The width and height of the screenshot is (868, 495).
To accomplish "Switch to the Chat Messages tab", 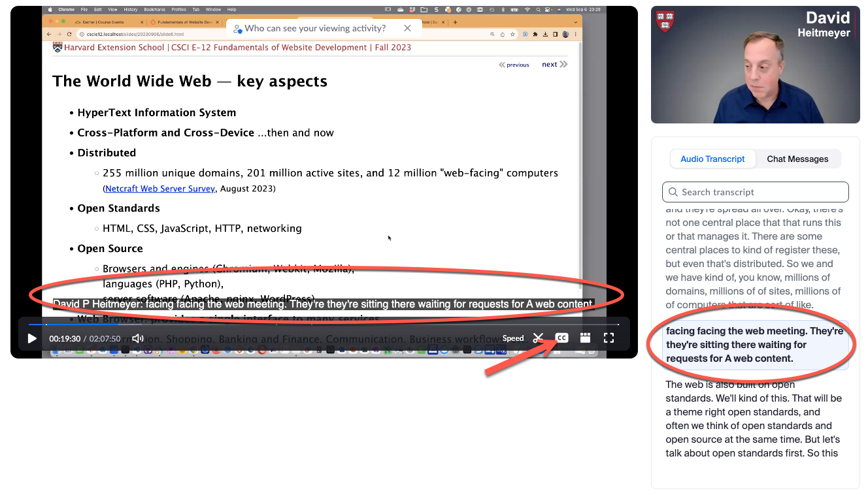I will coord(797,158).
